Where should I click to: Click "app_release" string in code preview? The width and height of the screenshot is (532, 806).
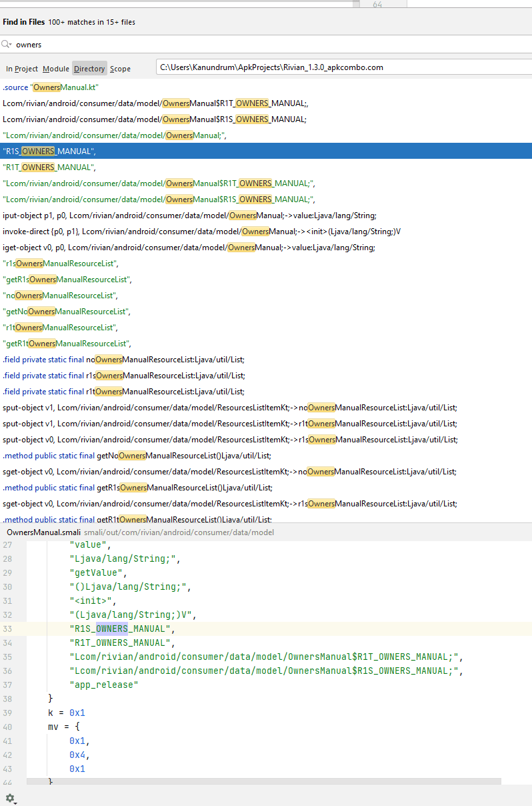(103, 685)
